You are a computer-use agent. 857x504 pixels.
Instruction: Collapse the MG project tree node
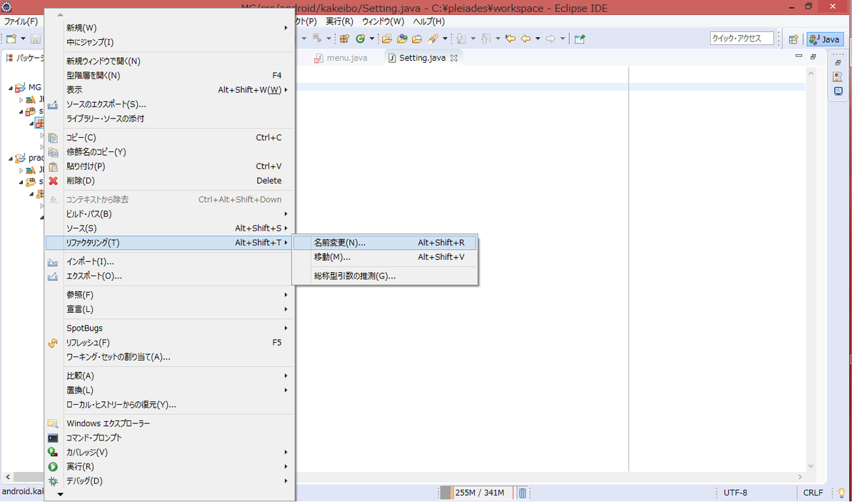coord(11,88)
